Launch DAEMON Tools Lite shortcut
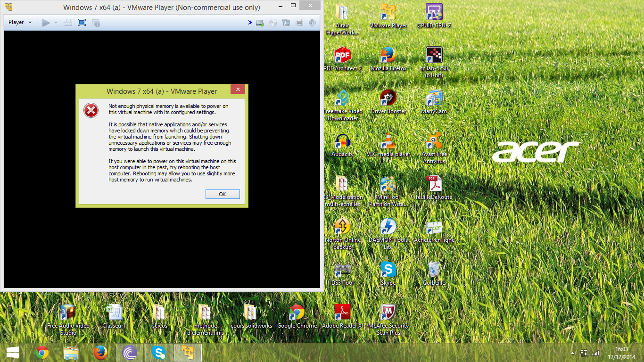The width and height of the screenshot is (644, 362). click(x=388, y=234)
